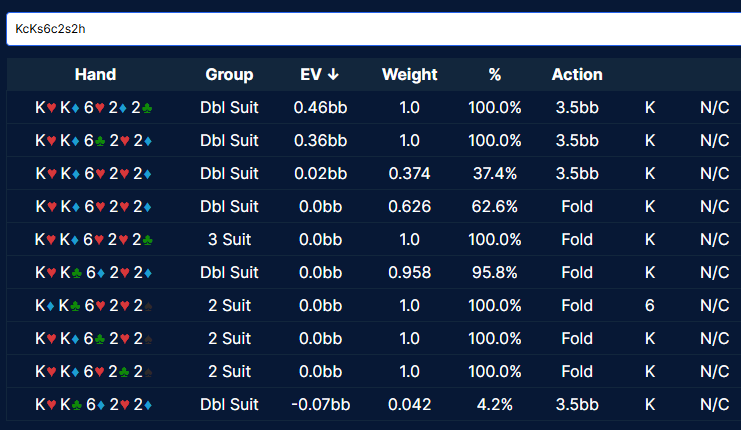Click the 0.626 weight value
Screen dimensions: 741x430
409,207
